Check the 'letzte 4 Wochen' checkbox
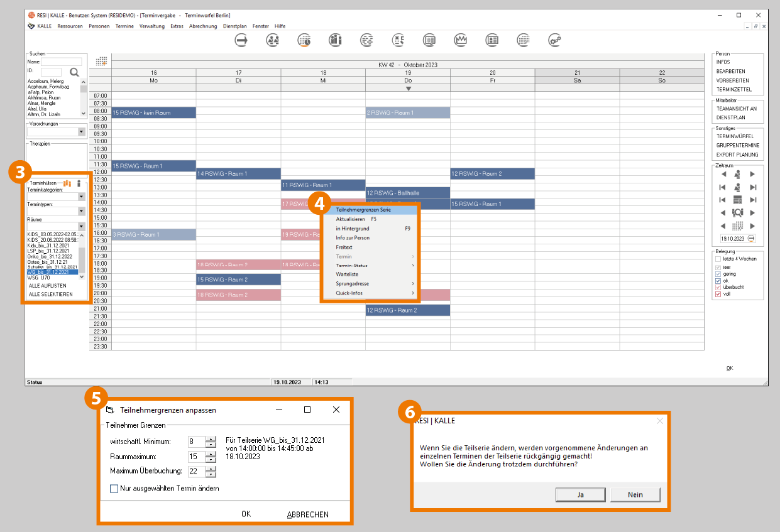The image size is (780, 532). click(718, 259)
